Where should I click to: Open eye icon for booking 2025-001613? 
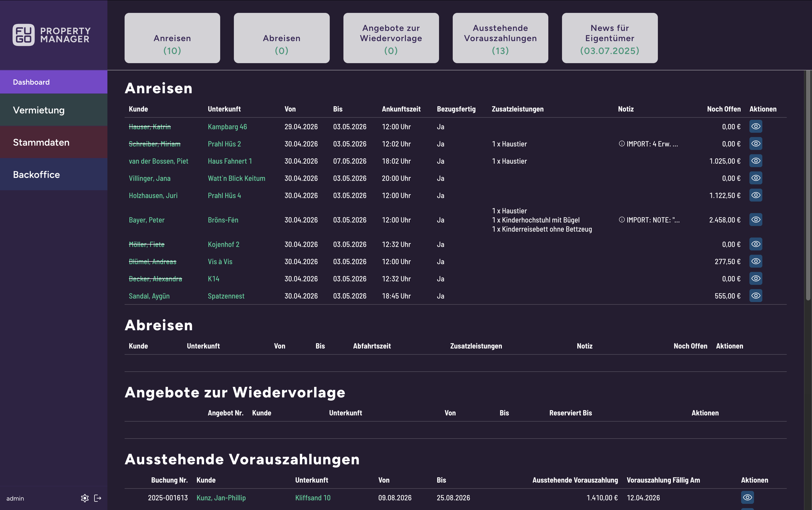pyautogui.click(x=747, y=498)
